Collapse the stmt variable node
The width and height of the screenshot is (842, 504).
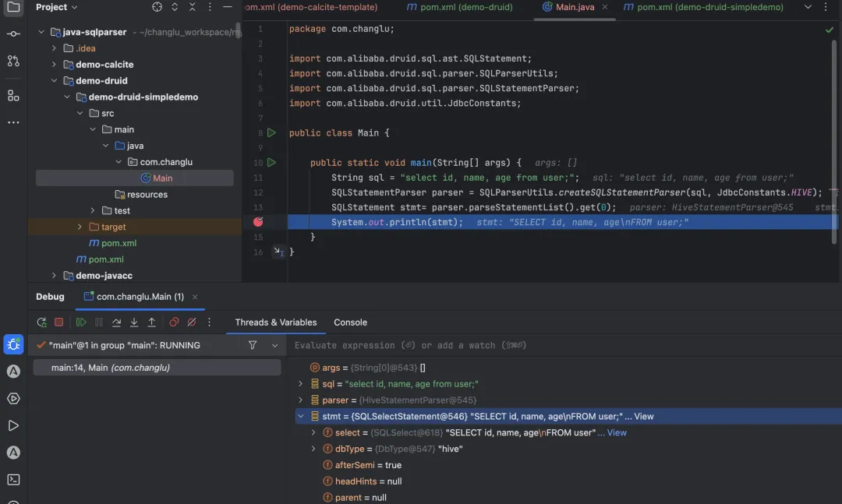pyautogui.click(x=301, y=417)
